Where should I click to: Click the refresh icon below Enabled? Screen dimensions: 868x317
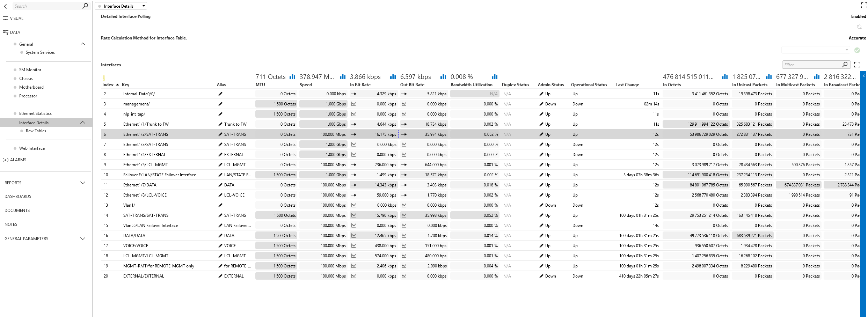pos(859,27)
